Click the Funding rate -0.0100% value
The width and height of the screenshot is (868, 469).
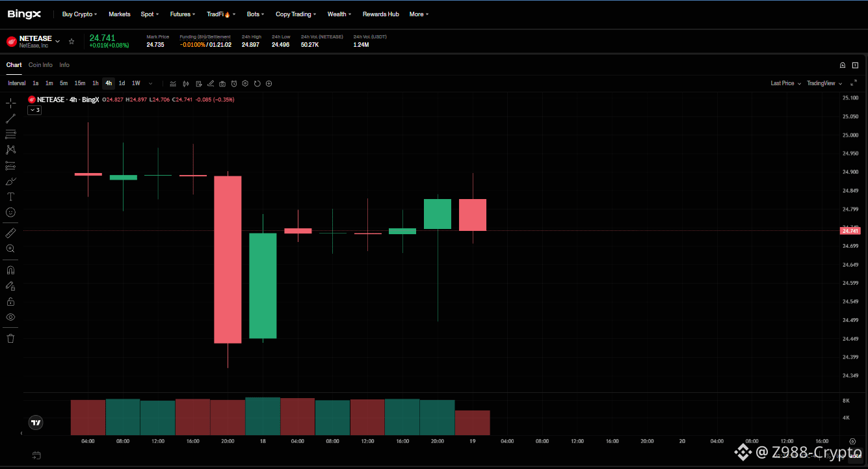point(192,45)
